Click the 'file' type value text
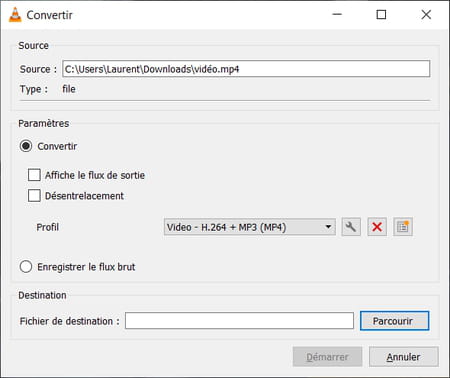Viewport: 450px width, 378px height. point(69,89)
